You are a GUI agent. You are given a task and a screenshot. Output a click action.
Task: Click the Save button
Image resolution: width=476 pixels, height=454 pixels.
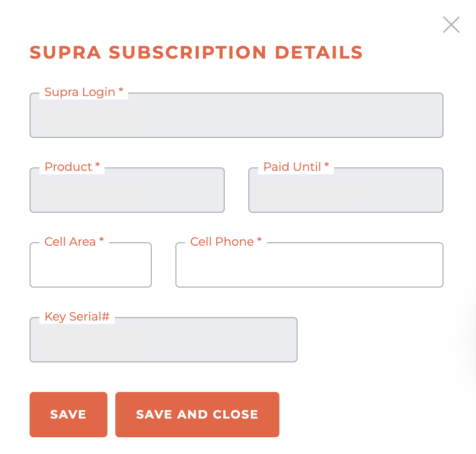tap(68, 414)
